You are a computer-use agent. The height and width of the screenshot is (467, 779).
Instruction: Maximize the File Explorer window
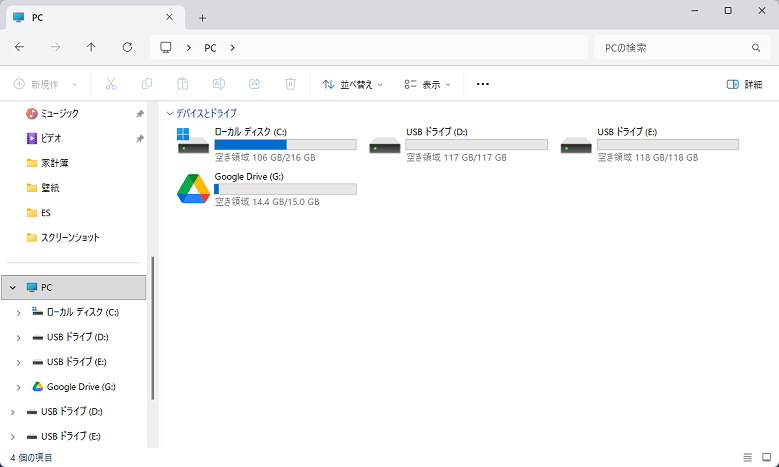728,10
